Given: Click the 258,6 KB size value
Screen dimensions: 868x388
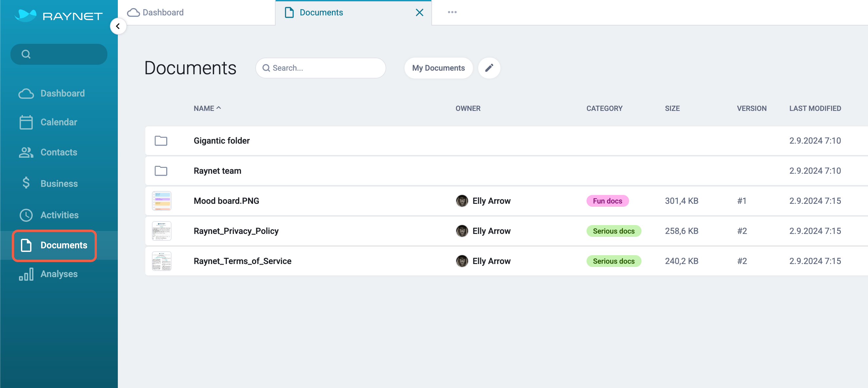Looking at the screenshot, I should (x=681, y=231).
